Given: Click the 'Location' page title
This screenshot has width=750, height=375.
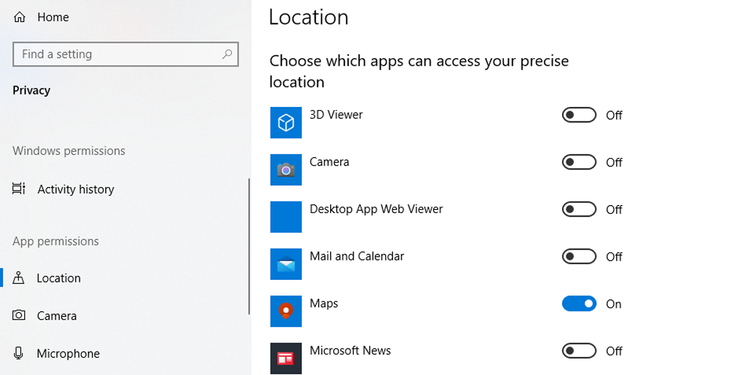Looking at the screenshot, I should [x=309, y=17].
